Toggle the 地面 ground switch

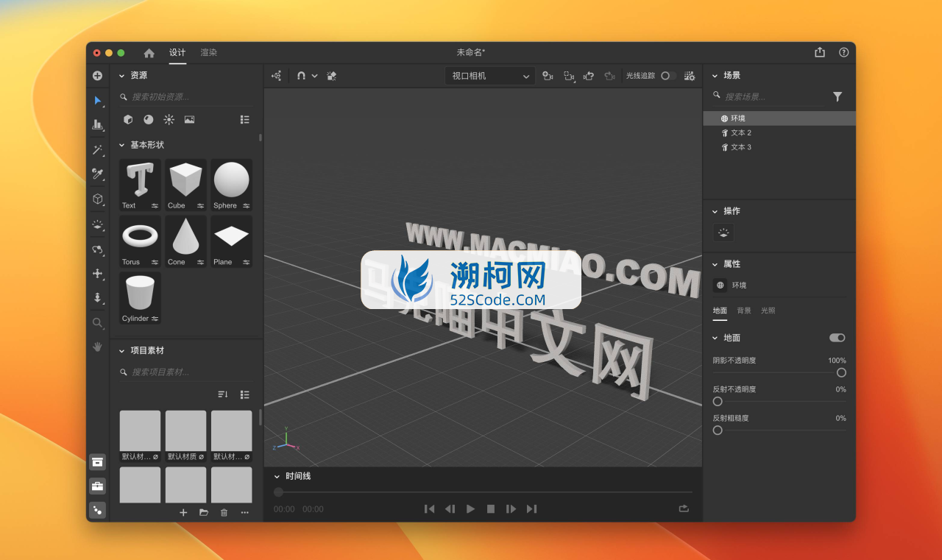point(837,338)
